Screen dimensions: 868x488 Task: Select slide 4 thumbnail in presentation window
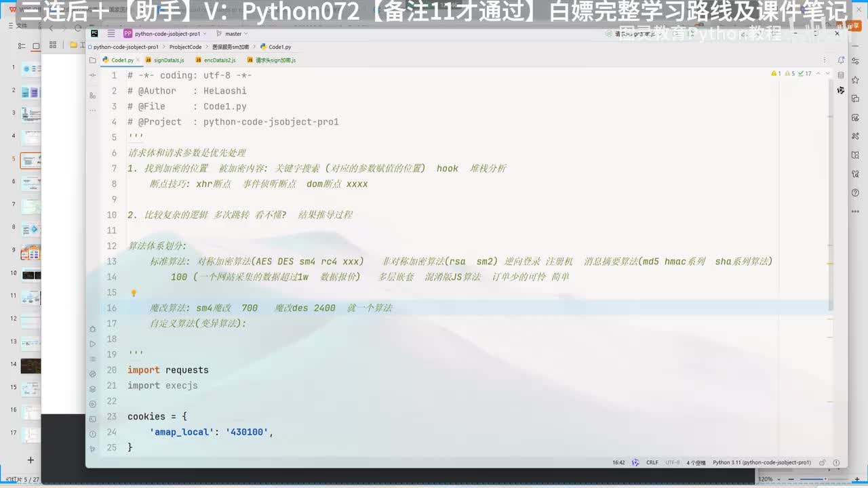pyautogui.click(x=31, y=138)
